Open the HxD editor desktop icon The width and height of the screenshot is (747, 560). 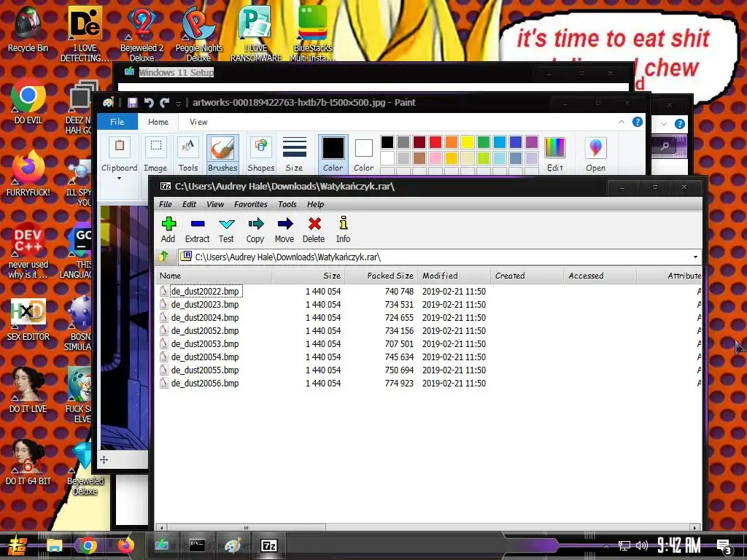coord(28,319)
